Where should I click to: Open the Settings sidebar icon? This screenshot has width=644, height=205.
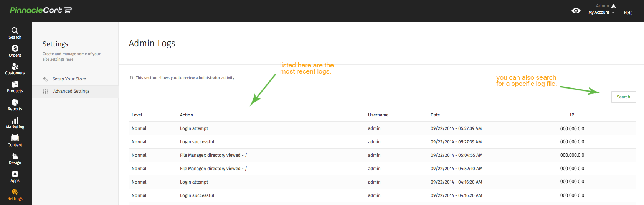point(15,195)
